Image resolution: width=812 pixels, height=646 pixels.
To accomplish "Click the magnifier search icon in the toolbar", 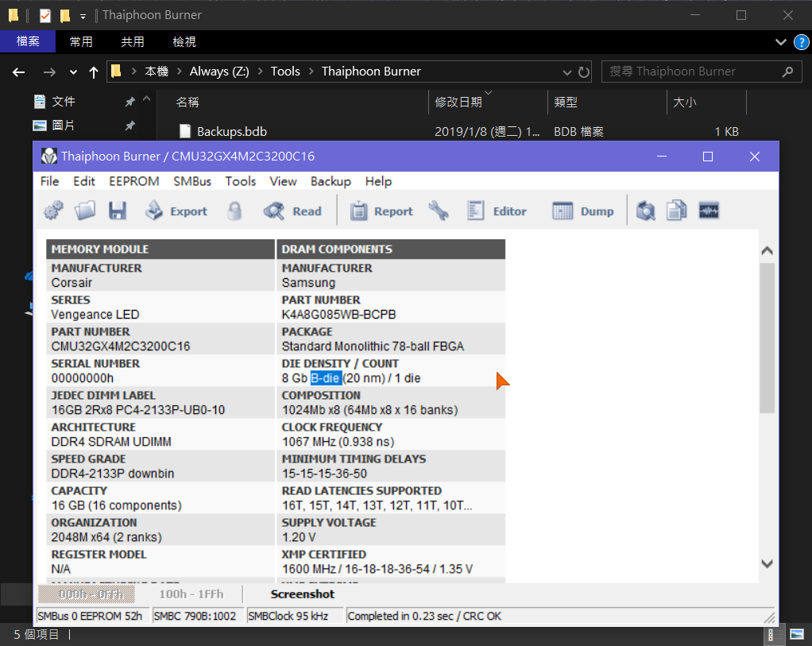I will coord(646,211).
